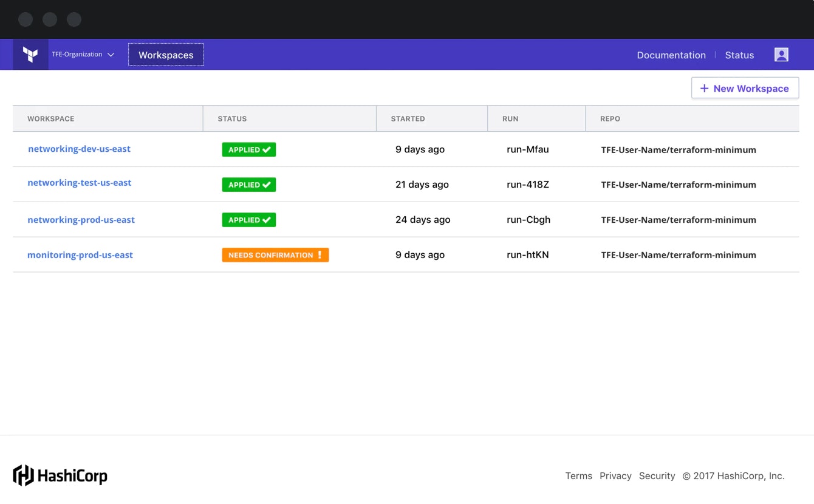Open networking-prod-us-east workspace
Image resolution: width=814 pixels, height=504 pixels.
click(81, 220)
